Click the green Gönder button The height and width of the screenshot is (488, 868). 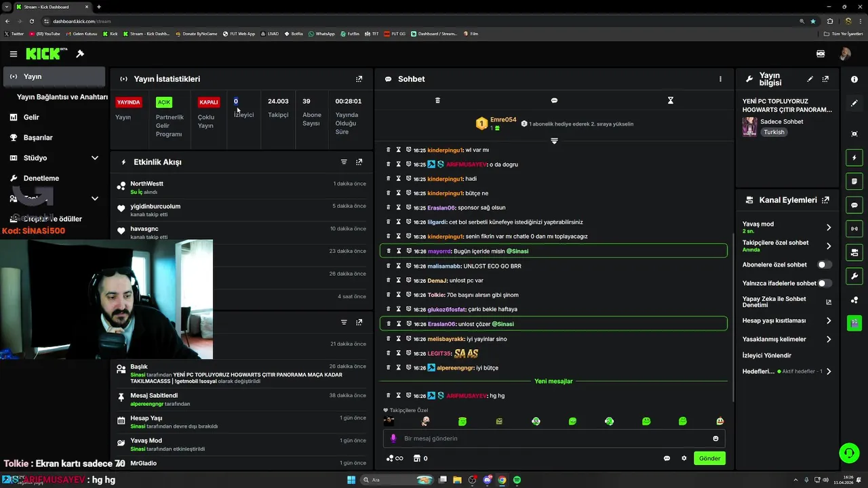709,458
